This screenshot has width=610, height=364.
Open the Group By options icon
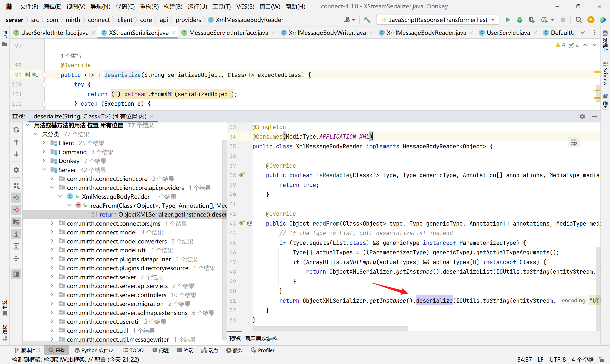pyautogui.click(x=16, y=186)
